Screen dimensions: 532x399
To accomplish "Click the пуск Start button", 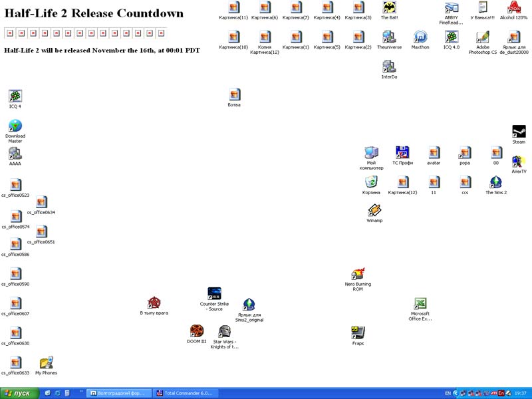I will pos(19,393).
